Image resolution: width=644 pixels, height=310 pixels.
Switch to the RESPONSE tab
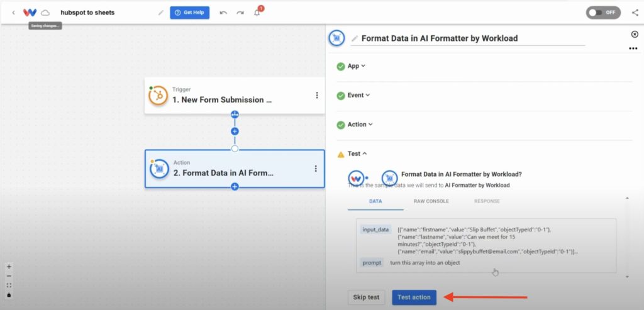click(487, 201)
